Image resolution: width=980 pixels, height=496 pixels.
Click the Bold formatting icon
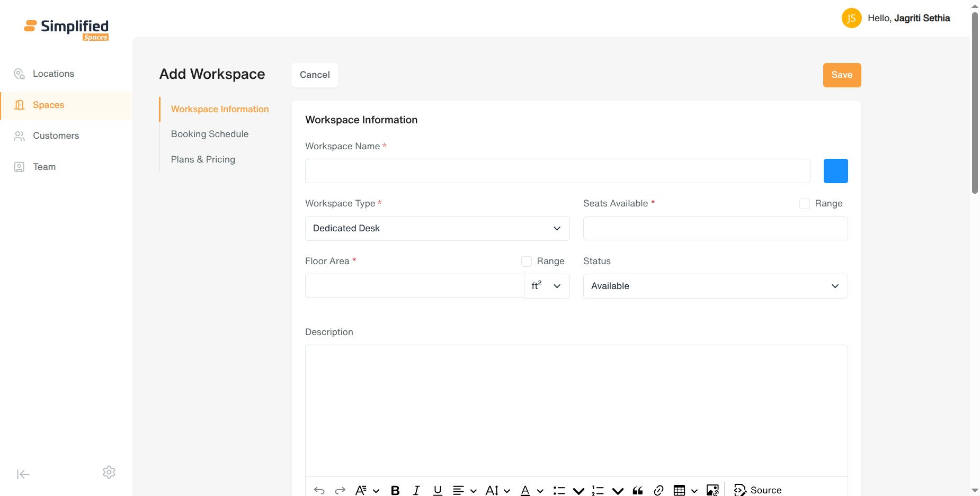click(395, 490)
